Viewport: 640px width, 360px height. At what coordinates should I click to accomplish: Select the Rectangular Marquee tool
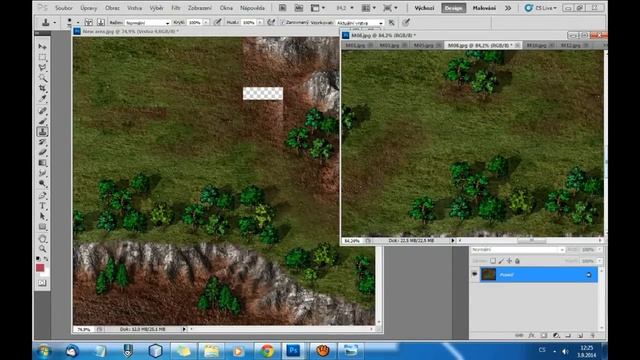pyautogui.click(x=42, y=57)
